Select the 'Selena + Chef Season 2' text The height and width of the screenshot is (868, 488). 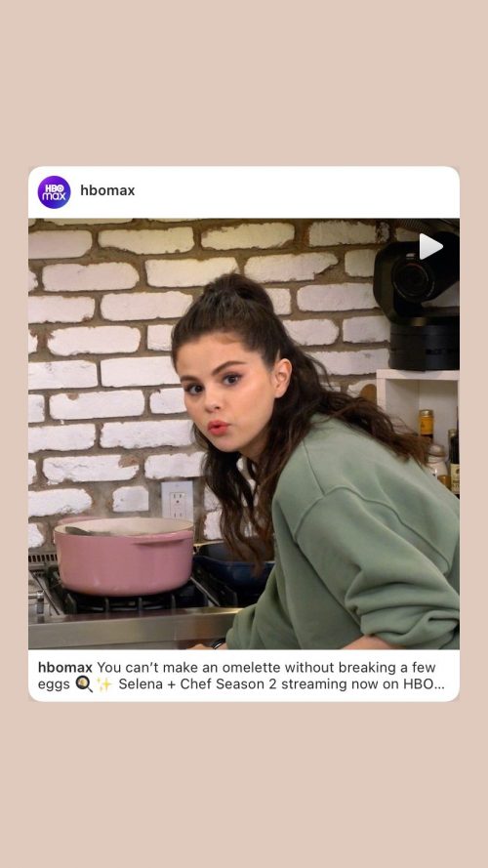(x=197, y=684)
